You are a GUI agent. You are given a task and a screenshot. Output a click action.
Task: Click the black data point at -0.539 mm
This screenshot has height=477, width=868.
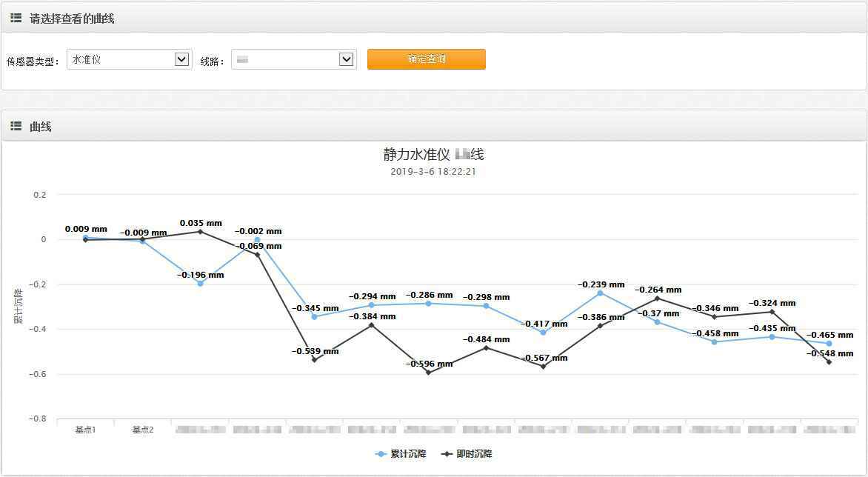(x=314, y=360)
